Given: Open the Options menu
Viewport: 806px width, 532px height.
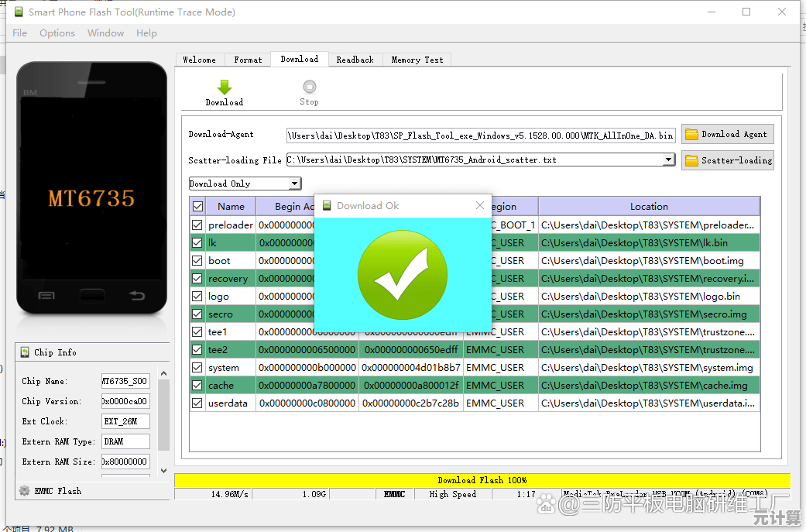Looking at the screenshot, I should [x=57, y=33].
